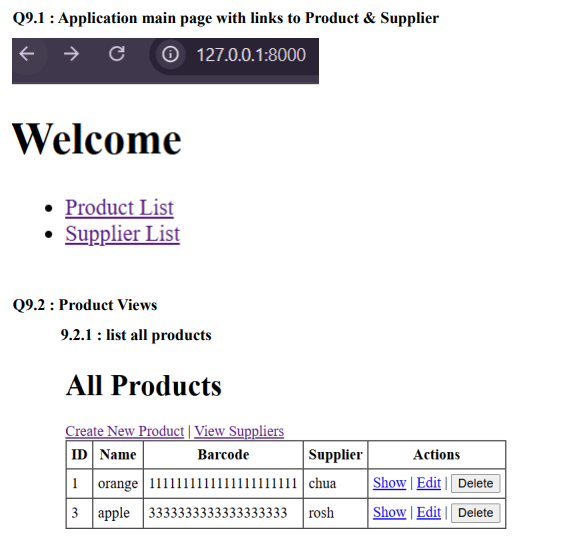
Task: Click the browser forward arrow
Action: tap(71, 54)
